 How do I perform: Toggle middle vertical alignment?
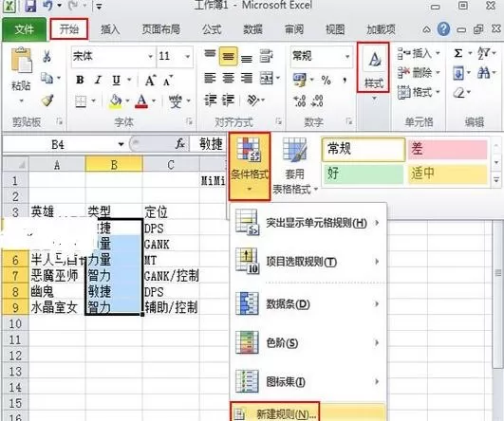pyautogui.click(x=228, y=57)
